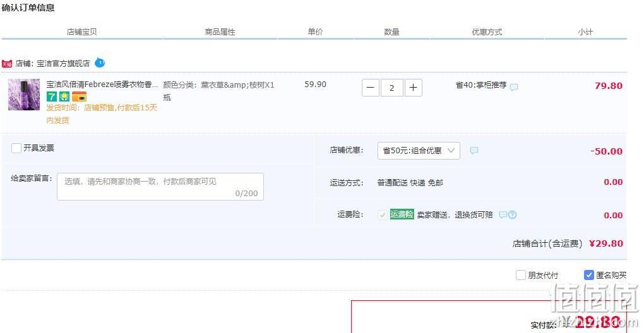
Task: Check the 开具发票 invoice checkbox
Action: coord(16,148)
